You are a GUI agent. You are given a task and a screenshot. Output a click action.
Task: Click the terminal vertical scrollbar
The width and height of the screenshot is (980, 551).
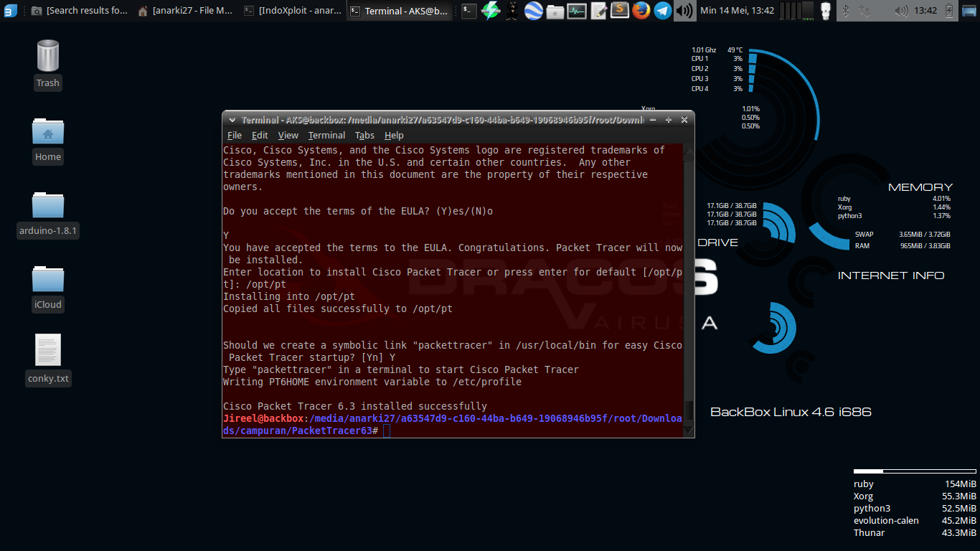point(689,291)
